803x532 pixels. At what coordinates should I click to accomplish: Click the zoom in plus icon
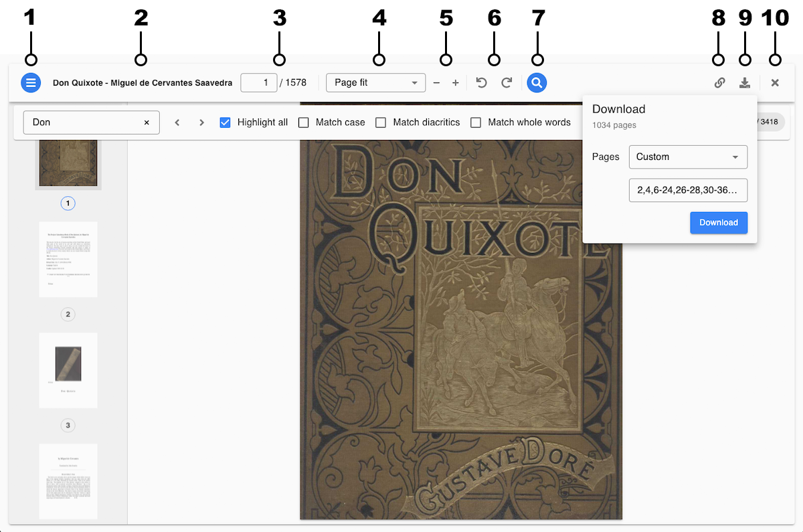click(456, 83)
